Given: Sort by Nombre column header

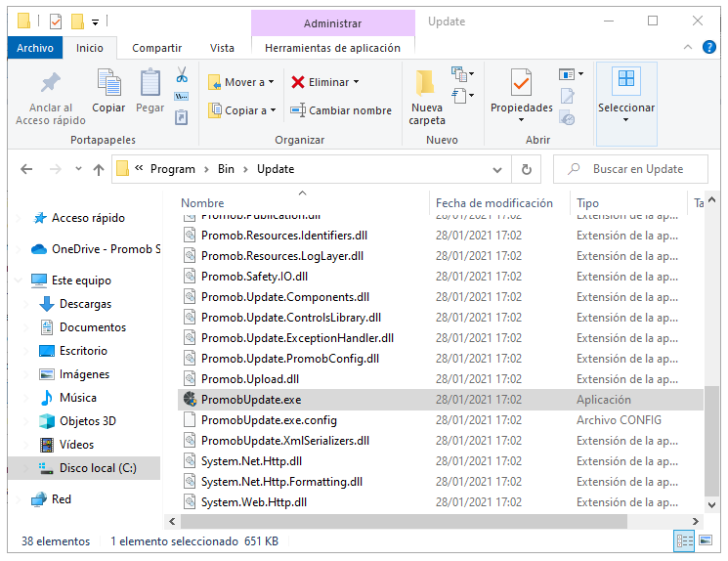Looking at the screenshot, I should [304, 203].
